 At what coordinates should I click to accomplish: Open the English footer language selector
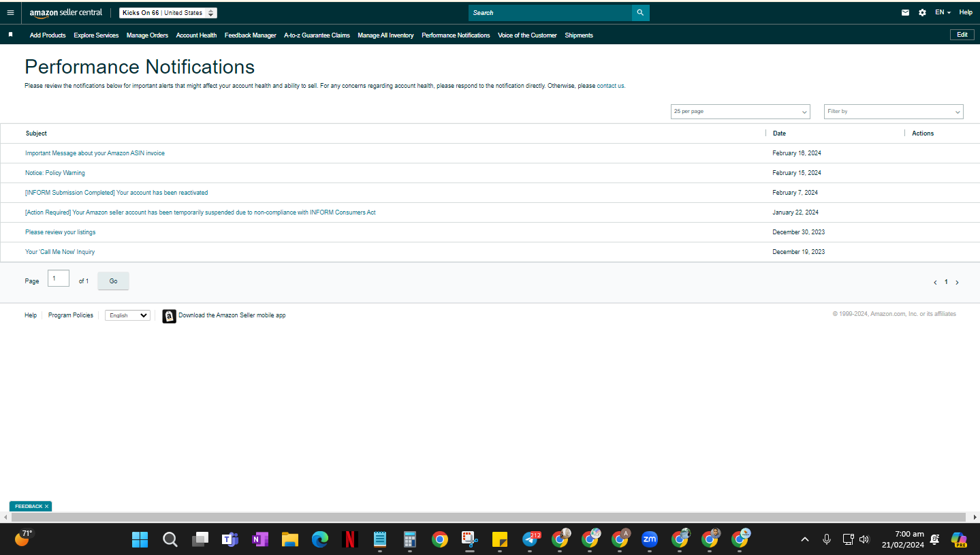(127, 315)
